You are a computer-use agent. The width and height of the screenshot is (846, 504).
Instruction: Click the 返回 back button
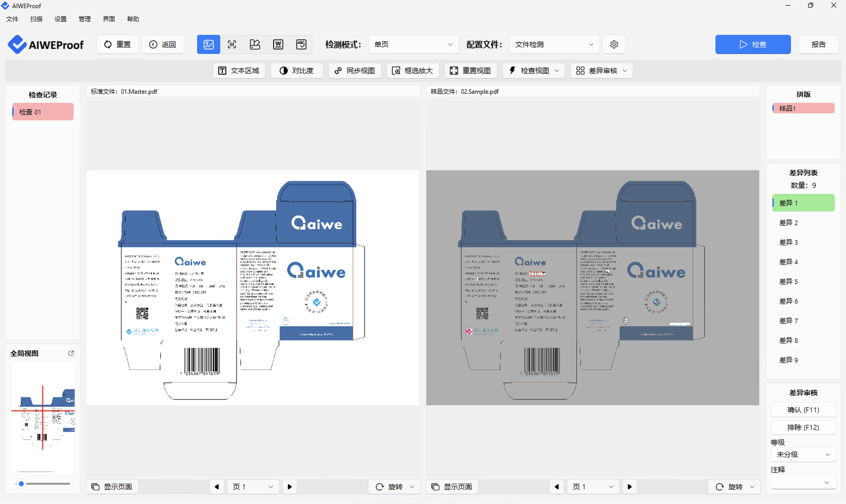click(163, 45)
